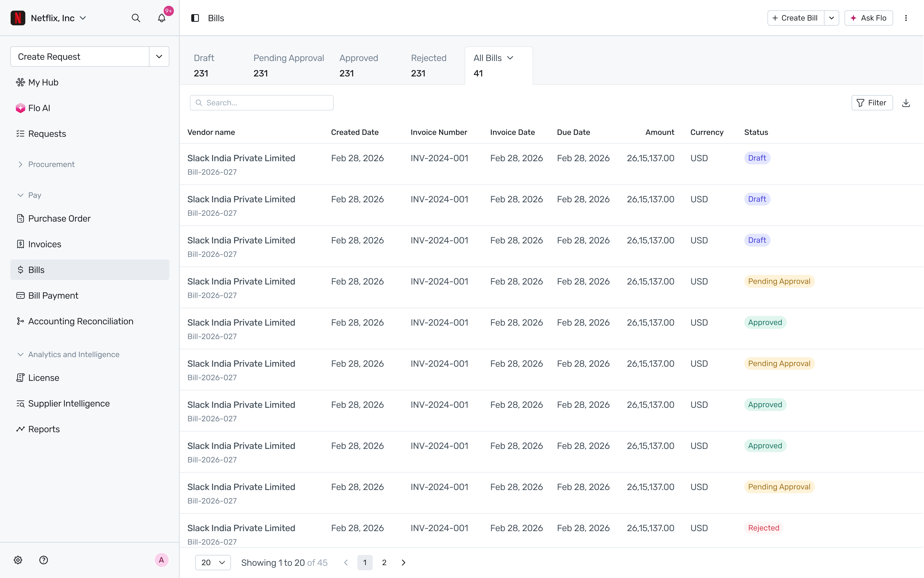Open Supplier Intelligence
924x578 pixels.
pos(90,403)
